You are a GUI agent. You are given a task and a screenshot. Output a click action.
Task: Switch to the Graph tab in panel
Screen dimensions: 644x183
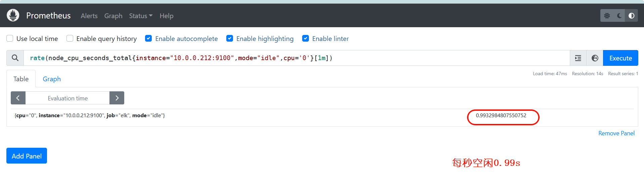[52, 79]
